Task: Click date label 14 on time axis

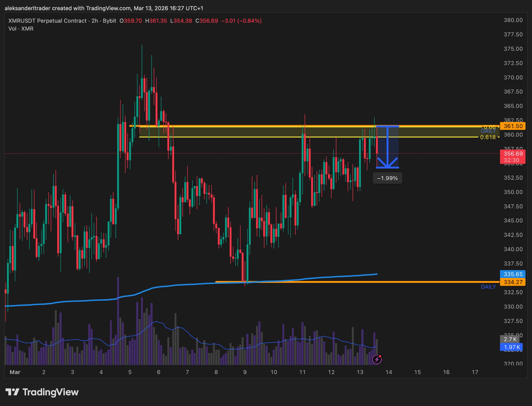Action: [x=389, y=372]
